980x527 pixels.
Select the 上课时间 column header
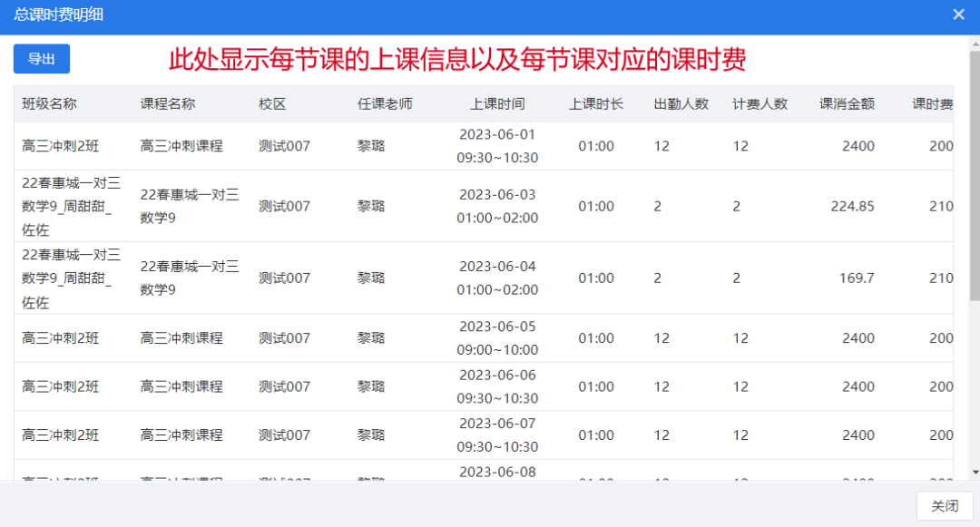(497, 104)
